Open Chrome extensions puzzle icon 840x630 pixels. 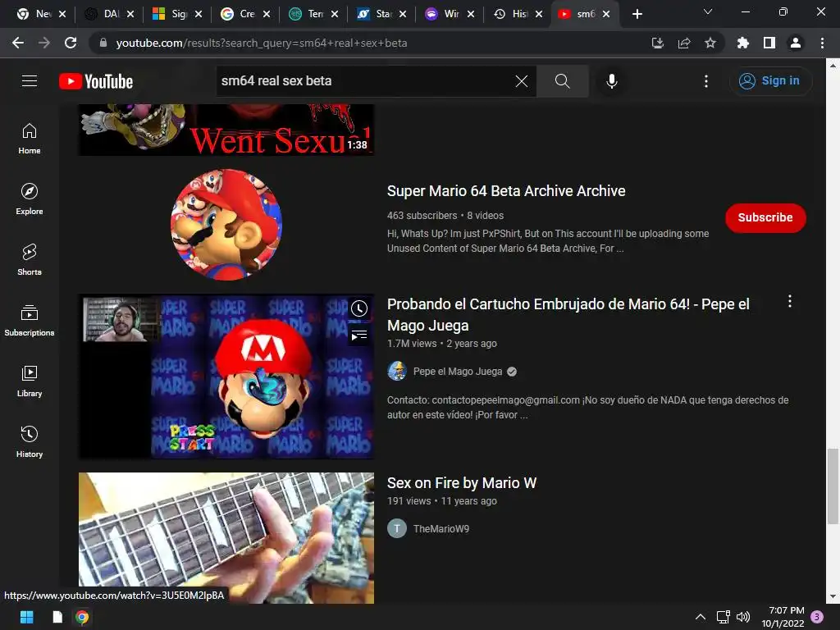tap(743, 43)
